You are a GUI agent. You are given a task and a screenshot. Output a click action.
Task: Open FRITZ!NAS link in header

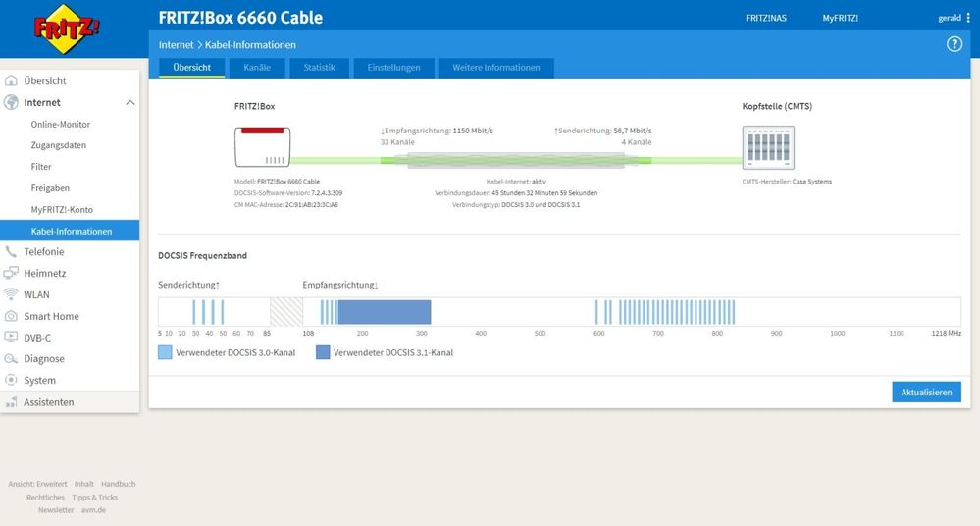tap(765, 18)
